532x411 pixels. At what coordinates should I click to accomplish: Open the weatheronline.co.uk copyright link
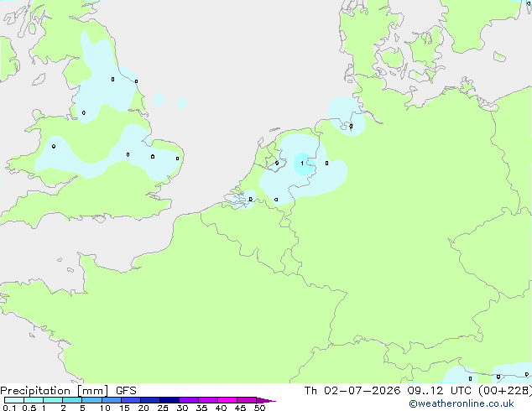tap(462, 403)
